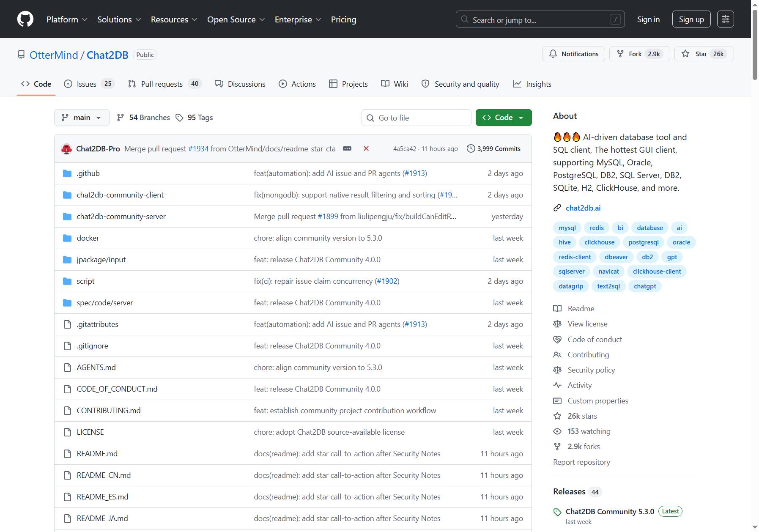The image size is (759, 532).
Task: Open commit hash 4a5ca42
Action: click(x=404, y=149)
